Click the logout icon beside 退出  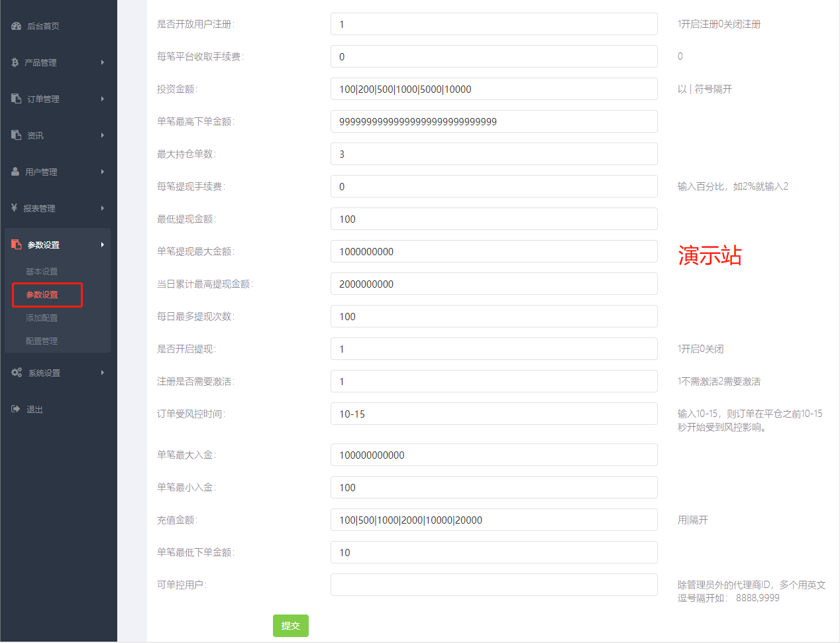[x=16, y=409]
